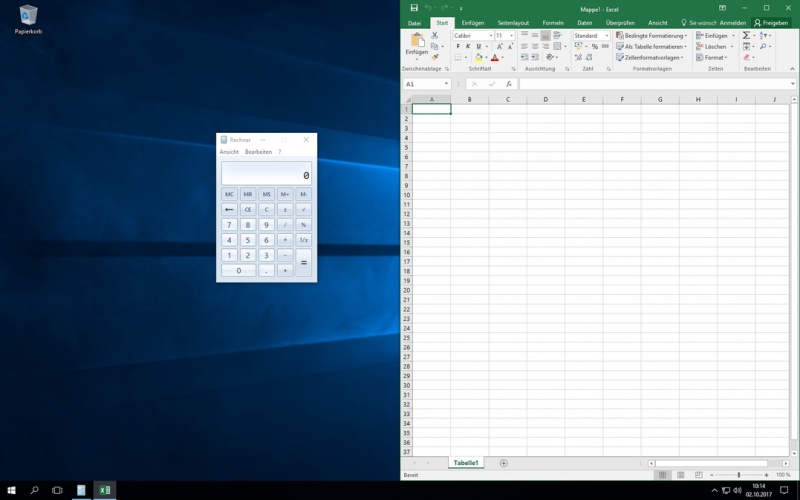
Task: Expand the Zellenformatvorlagen gallery
Action: click(649, 58)
